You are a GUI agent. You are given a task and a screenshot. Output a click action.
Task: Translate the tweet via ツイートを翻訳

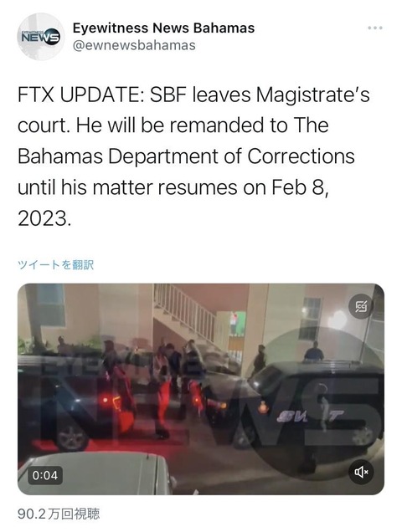click(56, 264)
